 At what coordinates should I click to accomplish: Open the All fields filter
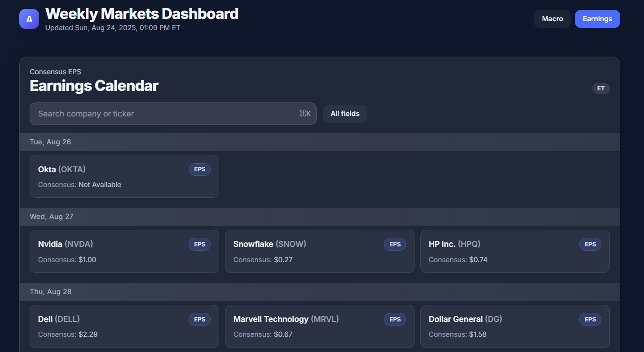(345, 114)
